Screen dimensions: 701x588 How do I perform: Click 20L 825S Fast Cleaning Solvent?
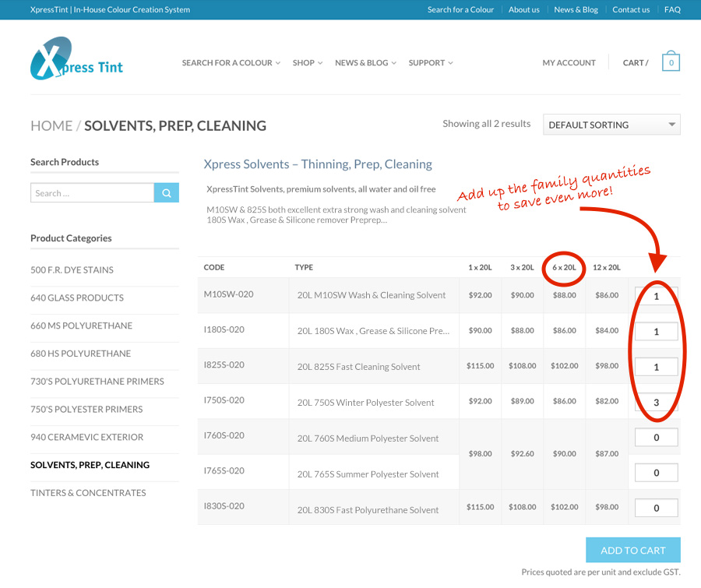click(x=358, y=367)
